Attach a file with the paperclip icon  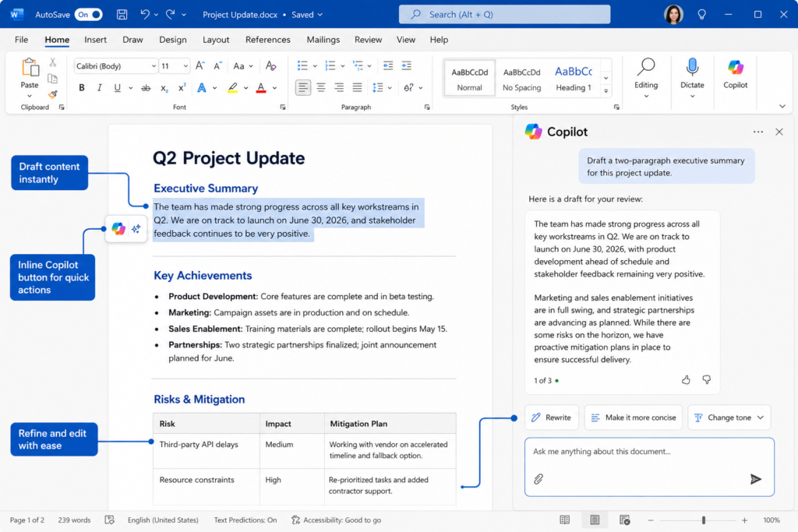538,478
